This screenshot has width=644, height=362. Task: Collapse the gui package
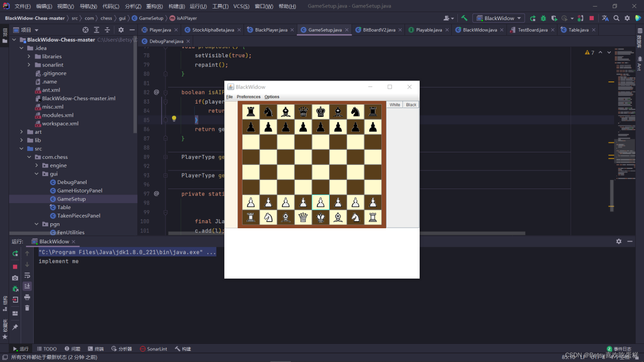tap(37, 174)
